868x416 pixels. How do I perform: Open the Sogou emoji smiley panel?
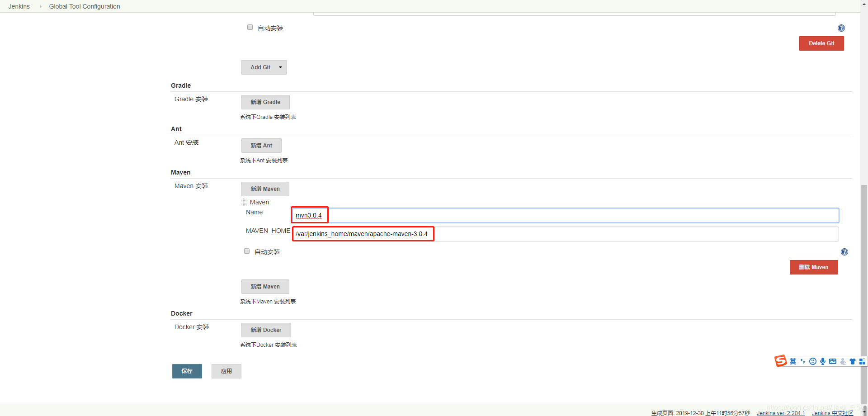coord(813,361)
